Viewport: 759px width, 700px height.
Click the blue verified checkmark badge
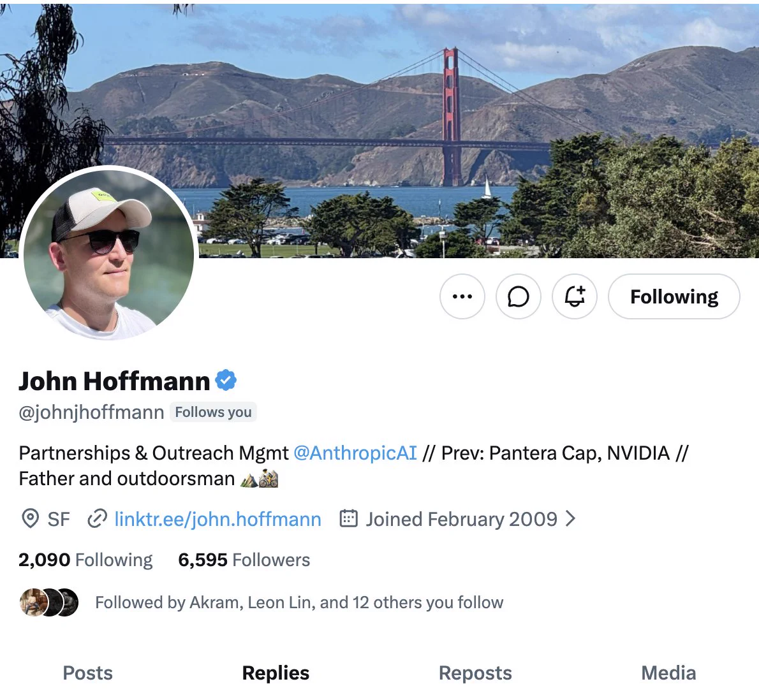pos(226,380)
